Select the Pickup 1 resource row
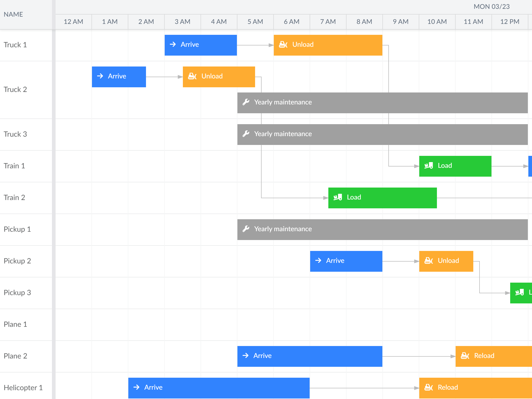Image resolution: width=532 pixels, height=399 pixels. point(26,230)
